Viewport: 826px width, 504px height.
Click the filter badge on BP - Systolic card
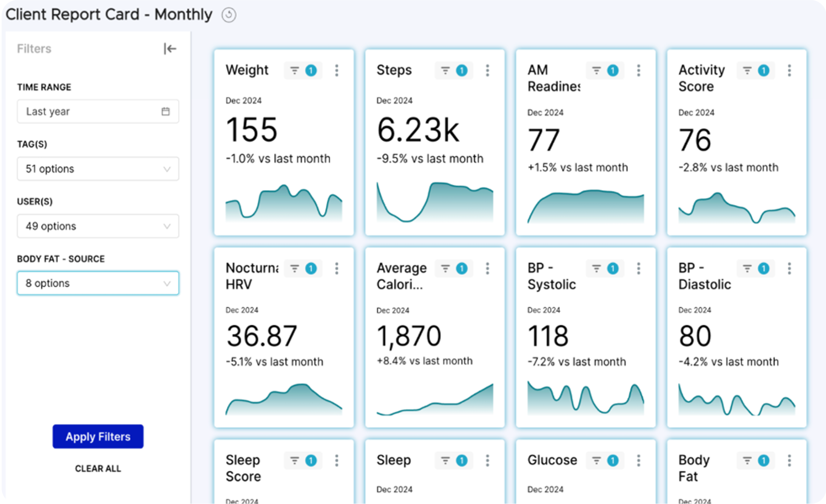tap(605, 269)
